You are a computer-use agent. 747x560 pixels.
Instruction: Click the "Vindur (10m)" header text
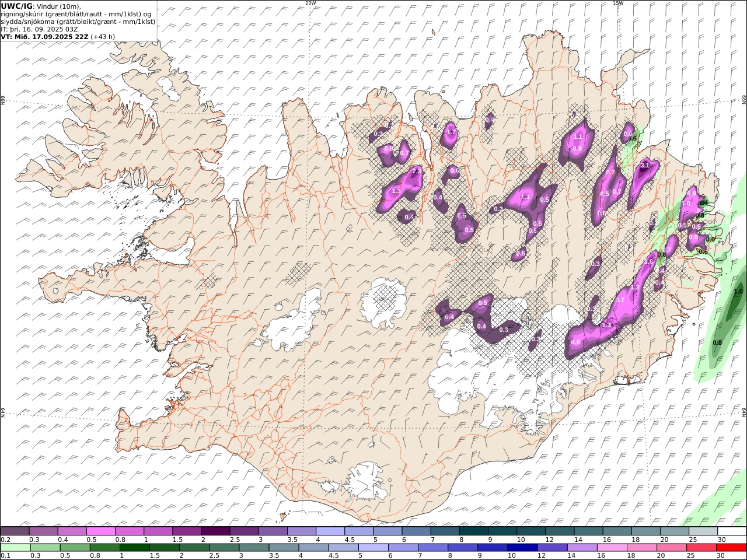coord(60,6)
